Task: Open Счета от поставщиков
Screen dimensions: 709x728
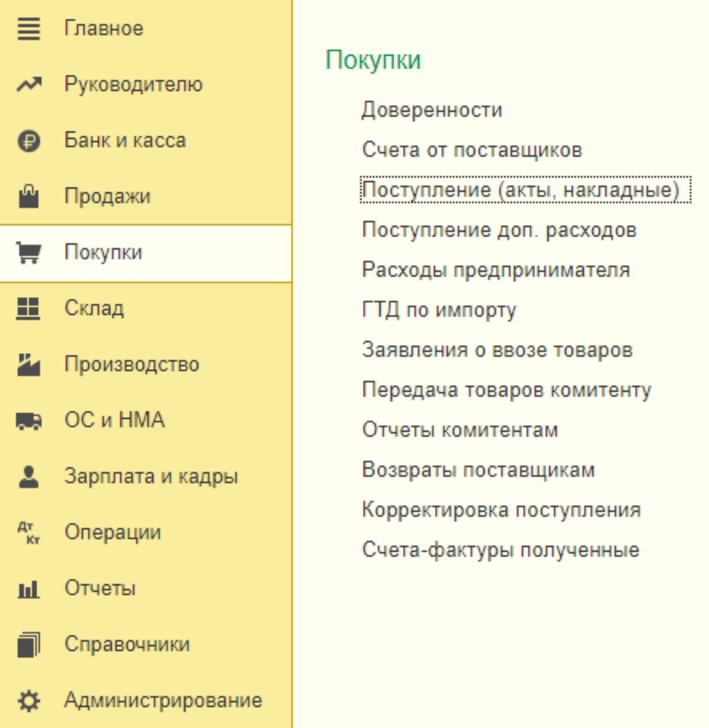Action: [x=472, y=150]
